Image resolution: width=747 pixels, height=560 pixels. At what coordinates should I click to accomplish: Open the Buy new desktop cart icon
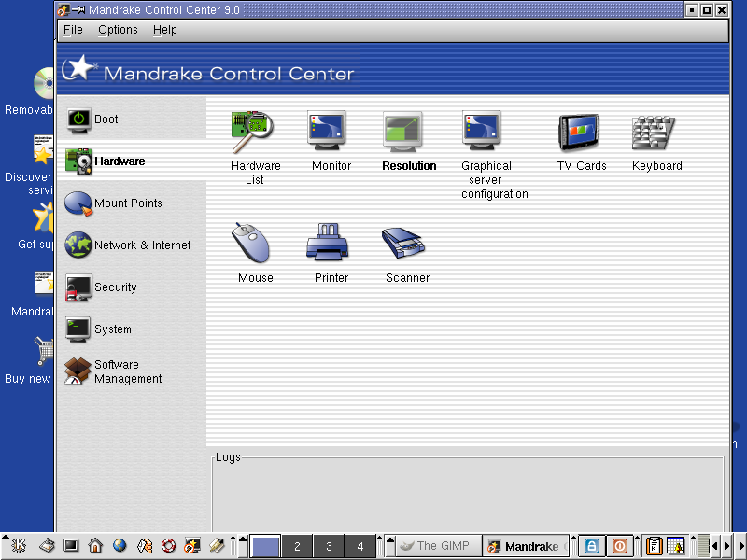click(29, 360)
